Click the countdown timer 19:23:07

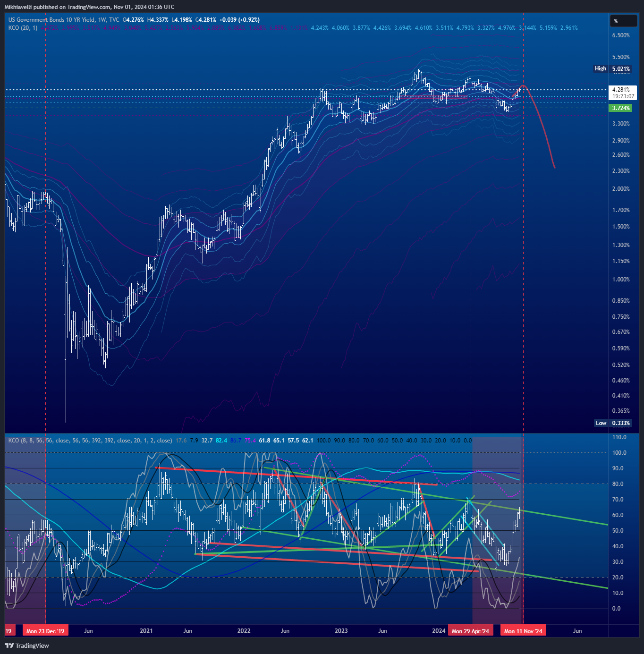pyautogui.click(x=623, y=96)
